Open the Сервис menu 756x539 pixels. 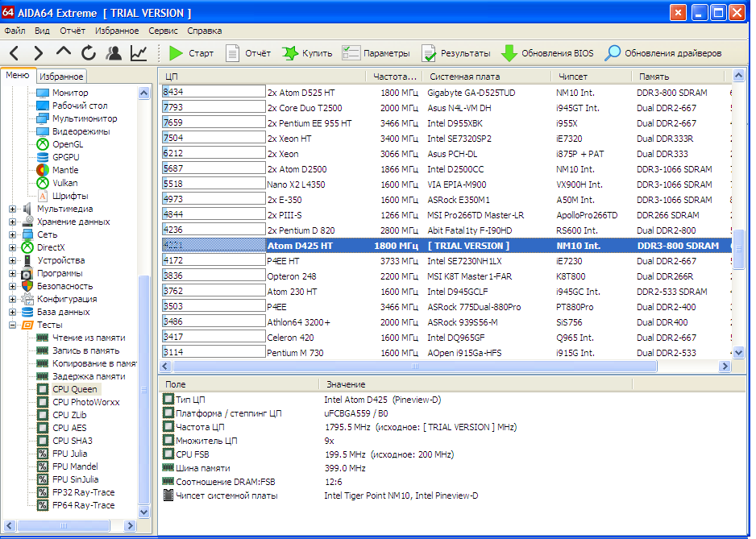click(x=163, y=31)
